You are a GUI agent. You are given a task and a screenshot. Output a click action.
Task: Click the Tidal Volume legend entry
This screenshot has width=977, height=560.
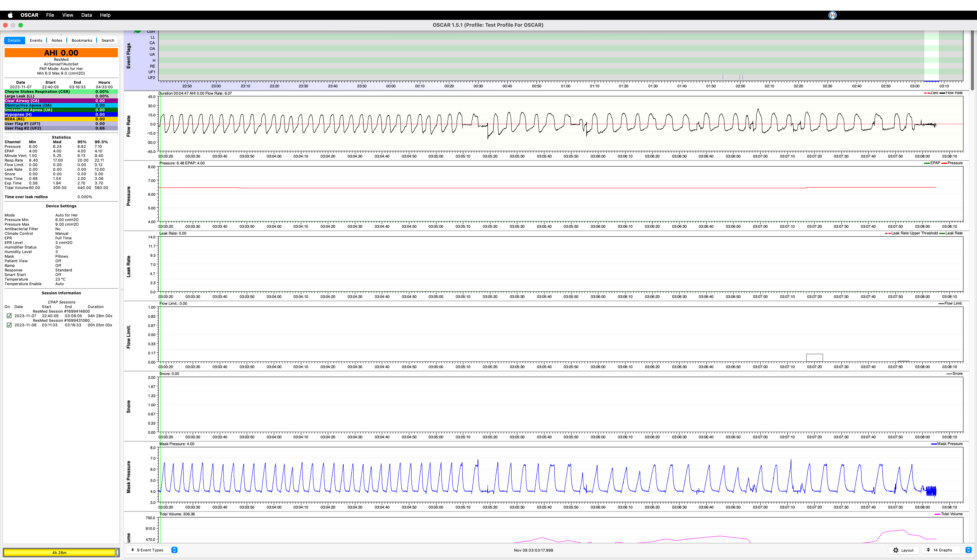point(949,514)
